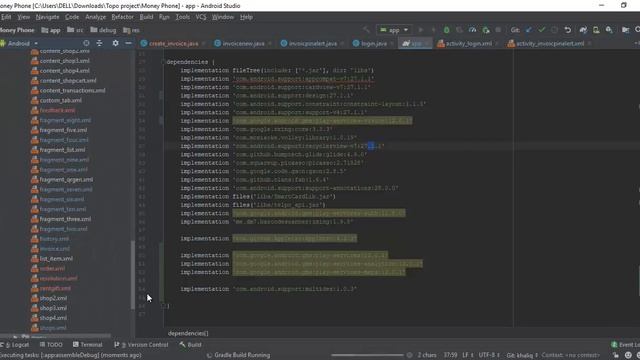Open the Analyze menu
Image resolution: width=640 pixels, height=360 pixels.
point(96,17)
